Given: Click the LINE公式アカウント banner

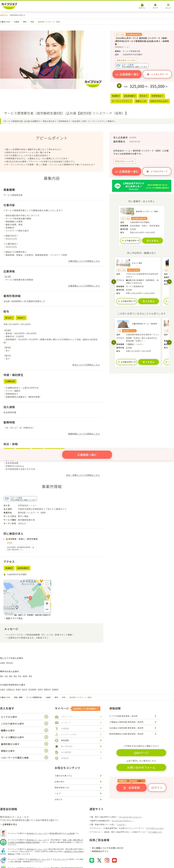Looking at the screenshot, I should tap(142, 186).
